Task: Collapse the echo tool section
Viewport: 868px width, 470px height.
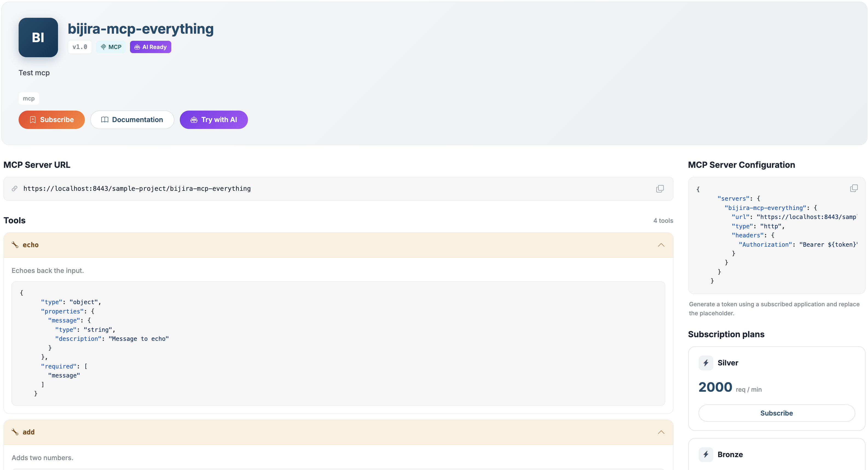Action: pos(661,245)
